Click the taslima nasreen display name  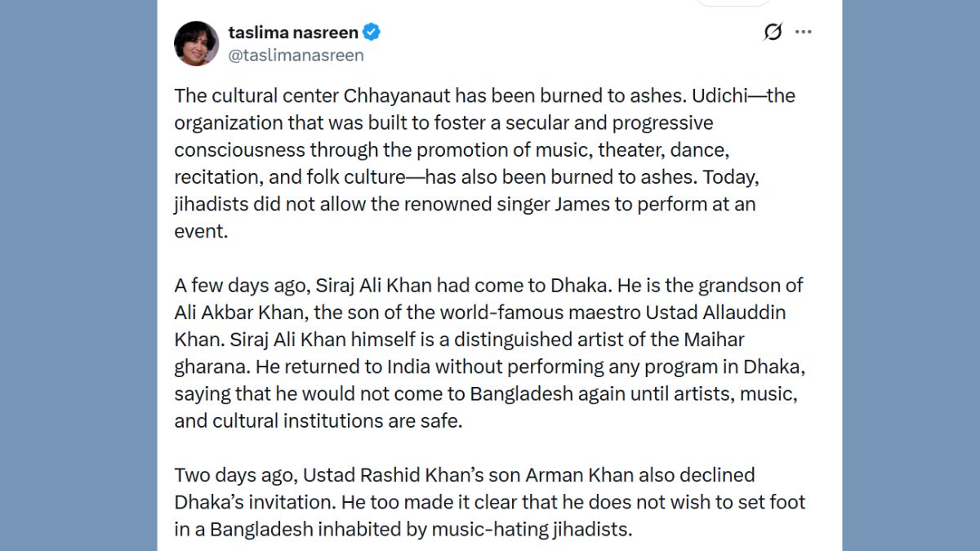pyautogui.click(x=293, y=33)
